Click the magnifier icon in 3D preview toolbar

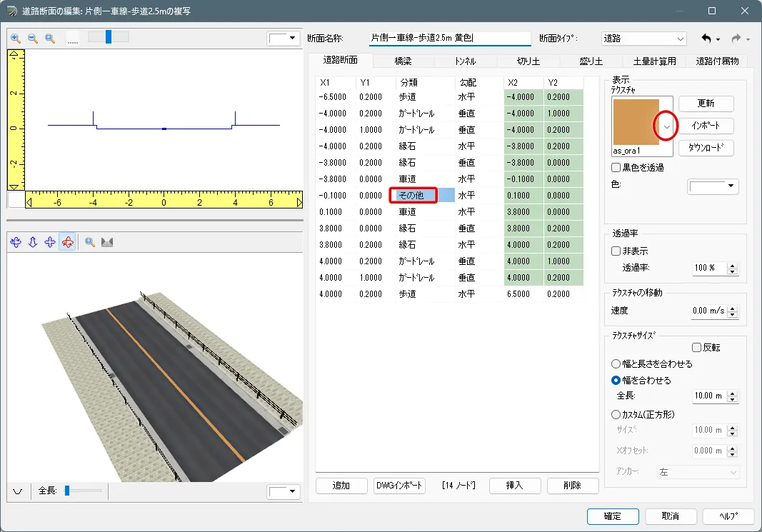coord(90,242)
